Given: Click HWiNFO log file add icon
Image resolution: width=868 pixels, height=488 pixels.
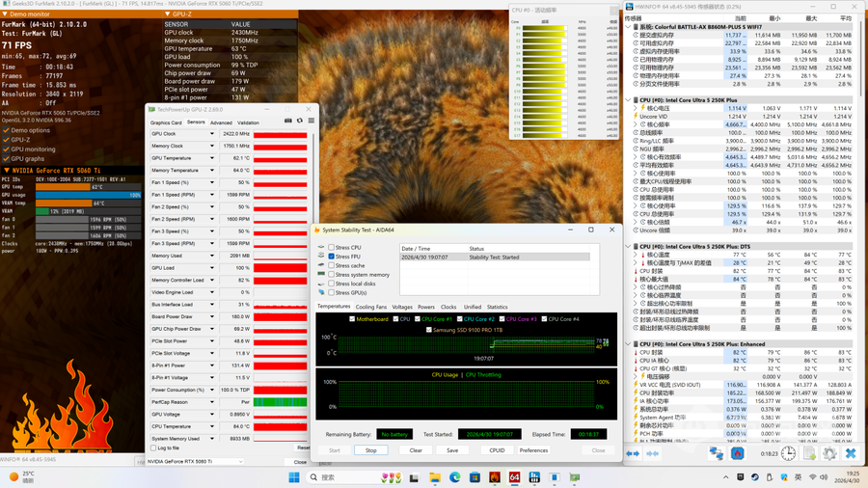Looking at the screenshot, I should click(810, 453).
